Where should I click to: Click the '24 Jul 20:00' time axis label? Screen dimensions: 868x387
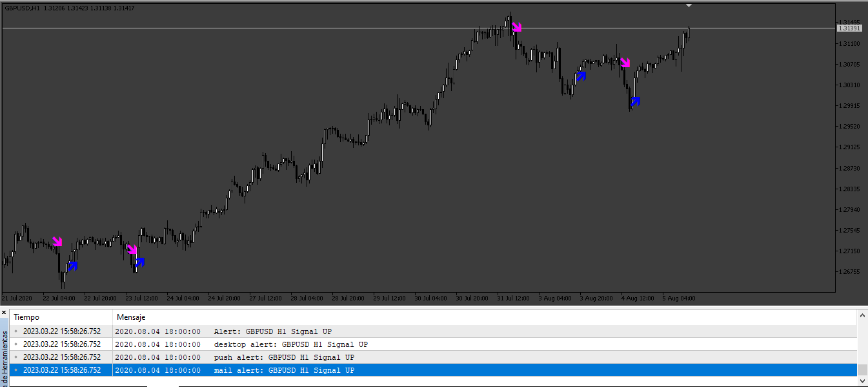pyautogui.click(x=224, y=298)
